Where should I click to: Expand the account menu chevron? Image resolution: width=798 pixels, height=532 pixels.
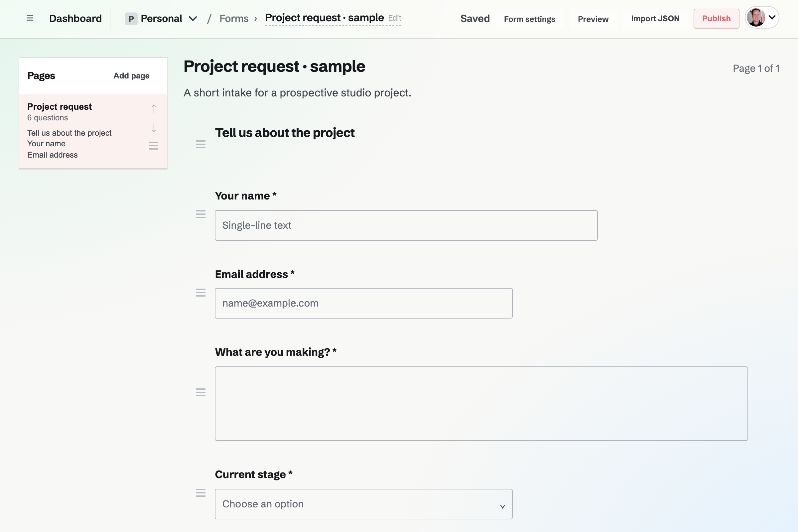[772, 18]
